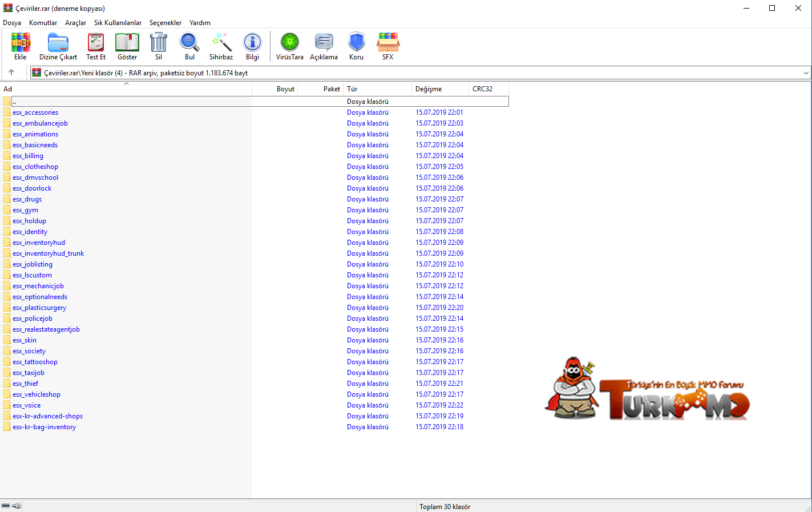Open the Bul search tool
812x512 pixels.
189,43
